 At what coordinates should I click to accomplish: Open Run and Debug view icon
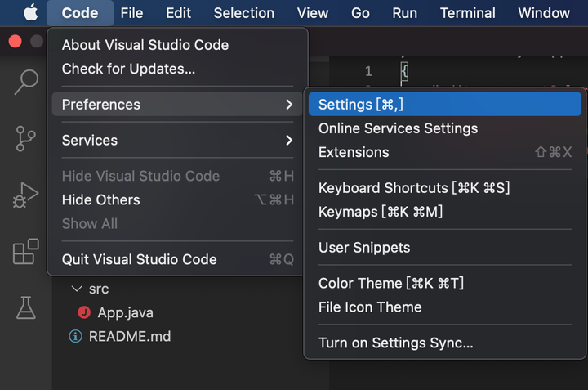pyautogui.click(x=26, y=195)
